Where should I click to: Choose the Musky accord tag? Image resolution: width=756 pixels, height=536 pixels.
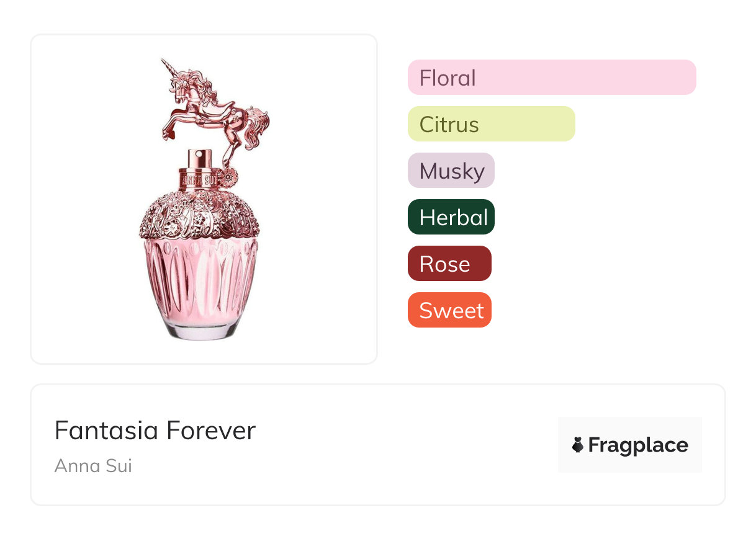tap(451, 171)
